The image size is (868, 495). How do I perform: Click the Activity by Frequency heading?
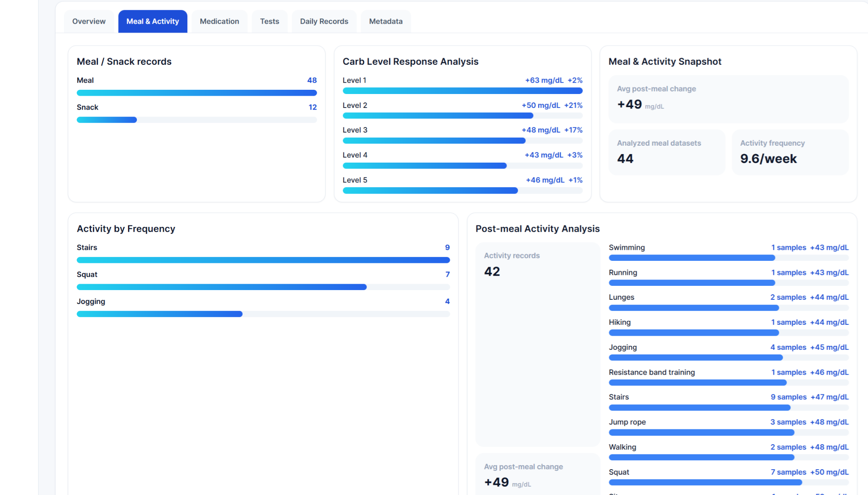tap(126, 229)
